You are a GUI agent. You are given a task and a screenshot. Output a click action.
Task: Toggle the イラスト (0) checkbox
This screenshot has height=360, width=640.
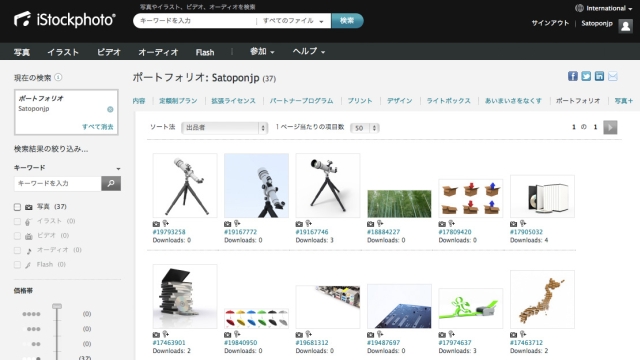(17, 221)
